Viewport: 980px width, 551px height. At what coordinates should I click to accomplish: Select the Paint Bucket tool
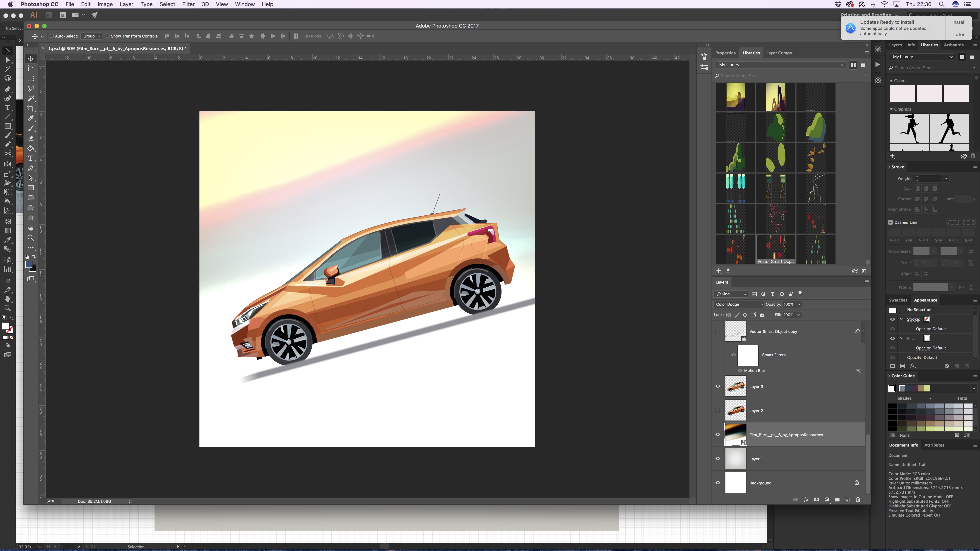tap(31, 148)
